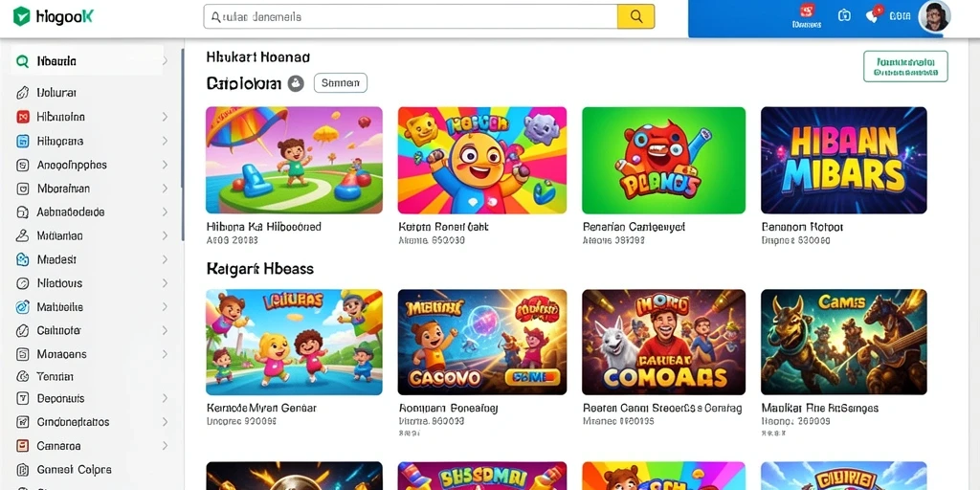This screenshot has width=980, height=490.
Task: Click the round gray icon beside Caiplobrai
Action: [x=296, y=83]
